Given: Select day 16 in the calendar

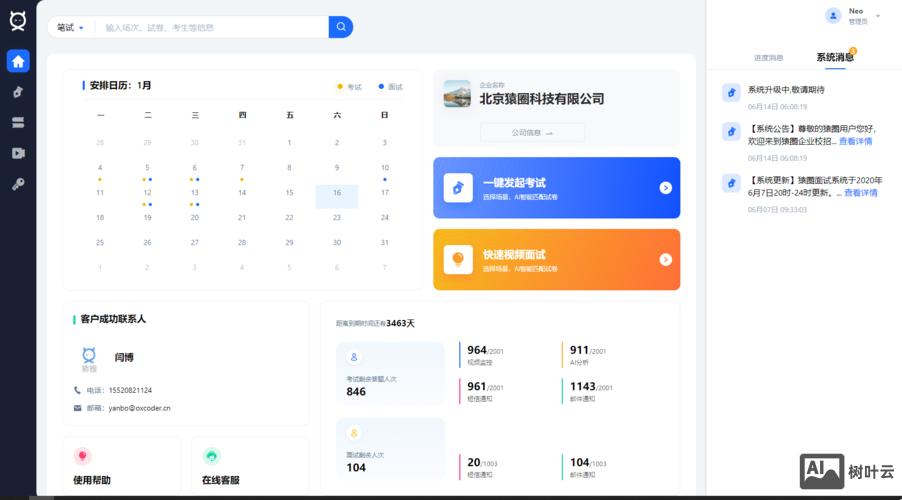Looking at the screenshot, I should (337, 193).
